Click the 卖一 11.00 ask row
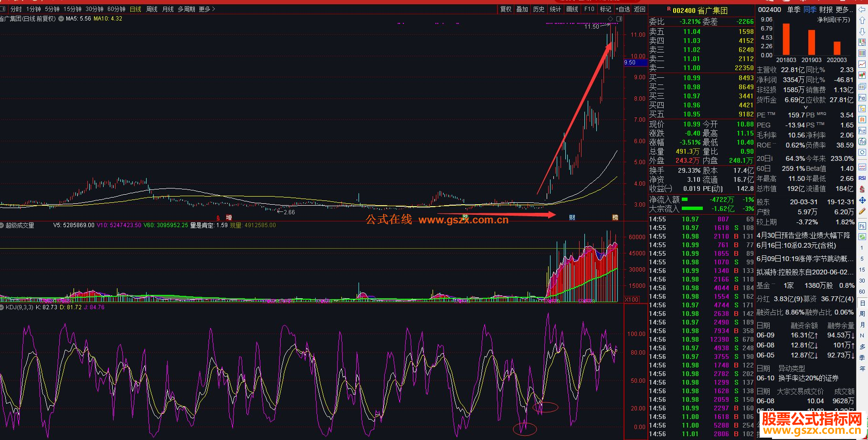 (701, 68)
